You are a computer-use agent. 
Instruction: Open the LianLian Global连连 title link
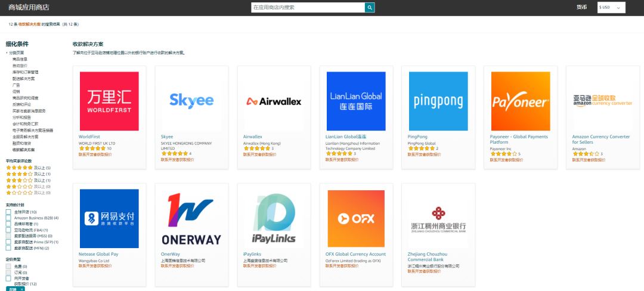pos(346,137)
